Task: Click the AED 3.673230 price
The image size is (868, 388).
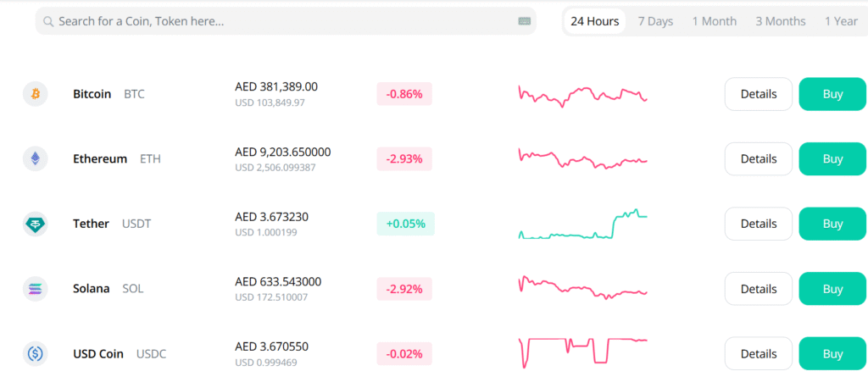Action: pyautogui.click(x=272, y=216)
